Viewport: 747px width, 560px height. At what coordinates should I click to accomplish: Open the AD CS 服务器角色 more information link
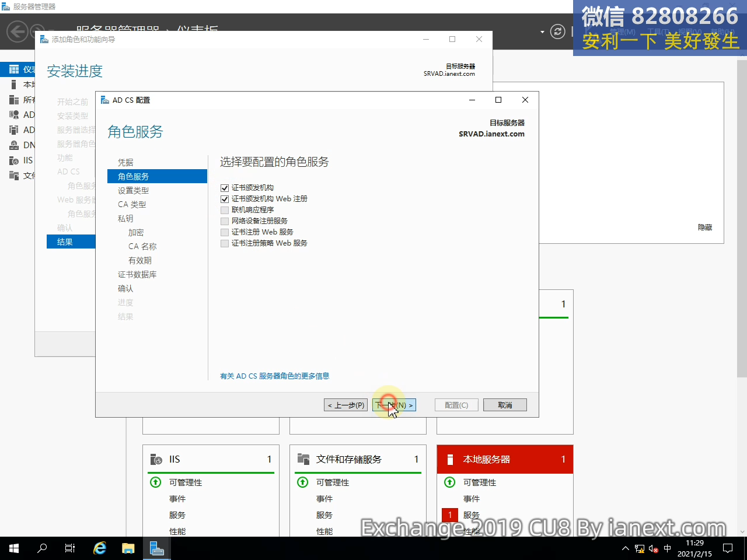274,376
